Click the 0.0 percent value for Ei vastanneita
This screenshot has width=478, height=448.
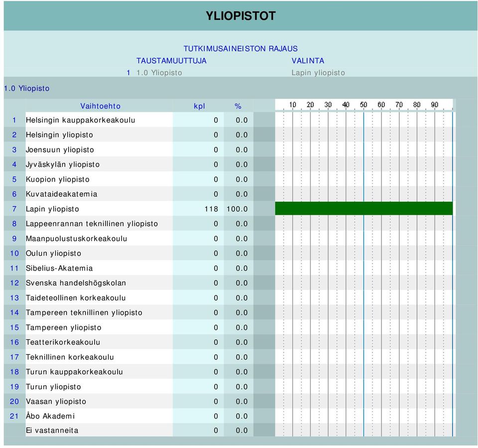click(x=241, y=430)
